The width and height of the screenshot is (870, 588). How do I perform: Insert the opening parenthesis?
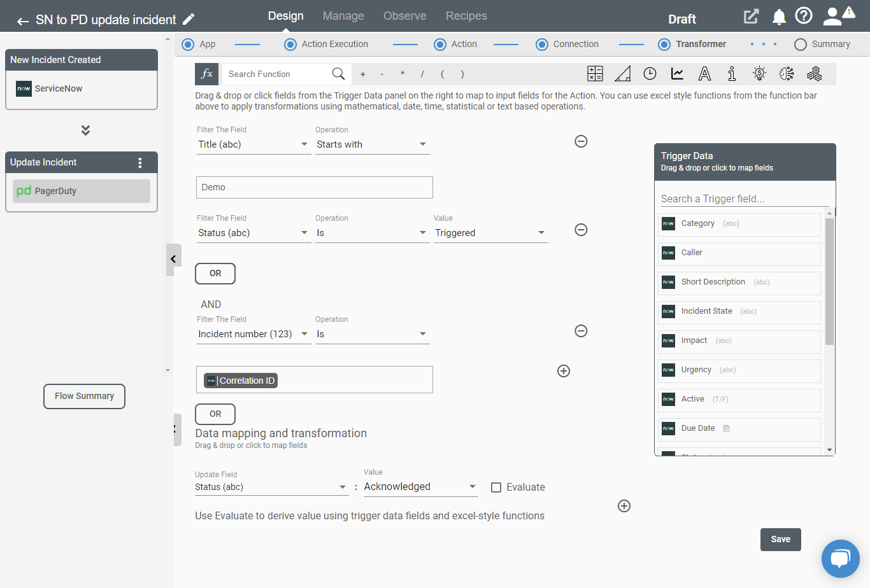pyautogui.click(x=442, y=74)
